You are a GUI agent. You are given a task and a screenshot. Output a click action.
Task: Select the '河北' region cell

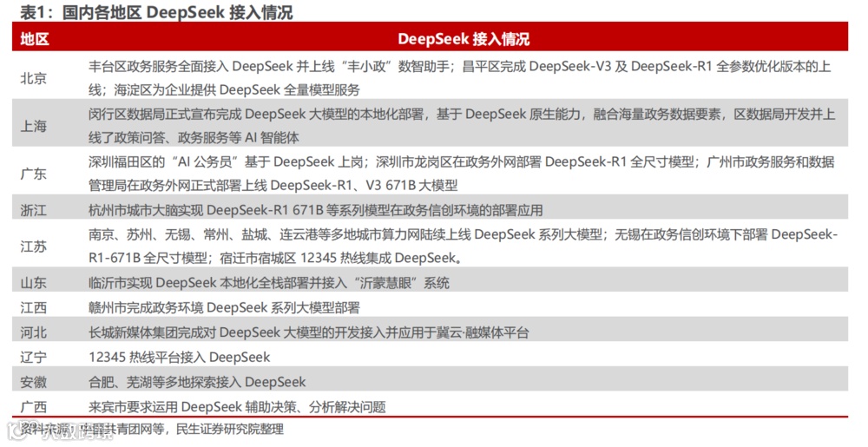(x=34, y=332)
